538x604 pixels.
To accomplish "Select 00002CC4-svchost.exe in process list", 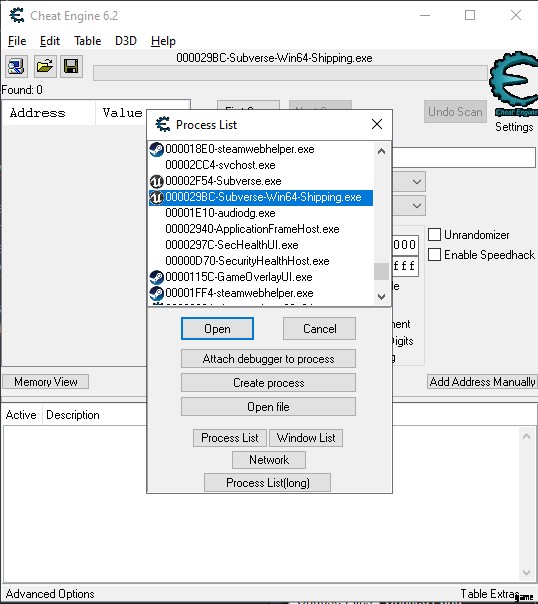I will pyautogui.click(x=261, y=165).
